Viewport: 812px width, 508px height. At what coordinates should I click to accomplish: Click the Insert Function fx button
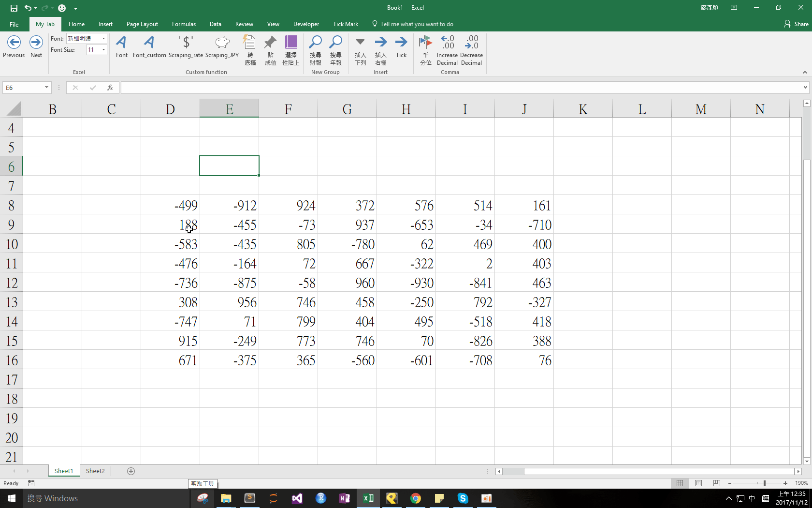pyautogui.click(x=110, y=88)
